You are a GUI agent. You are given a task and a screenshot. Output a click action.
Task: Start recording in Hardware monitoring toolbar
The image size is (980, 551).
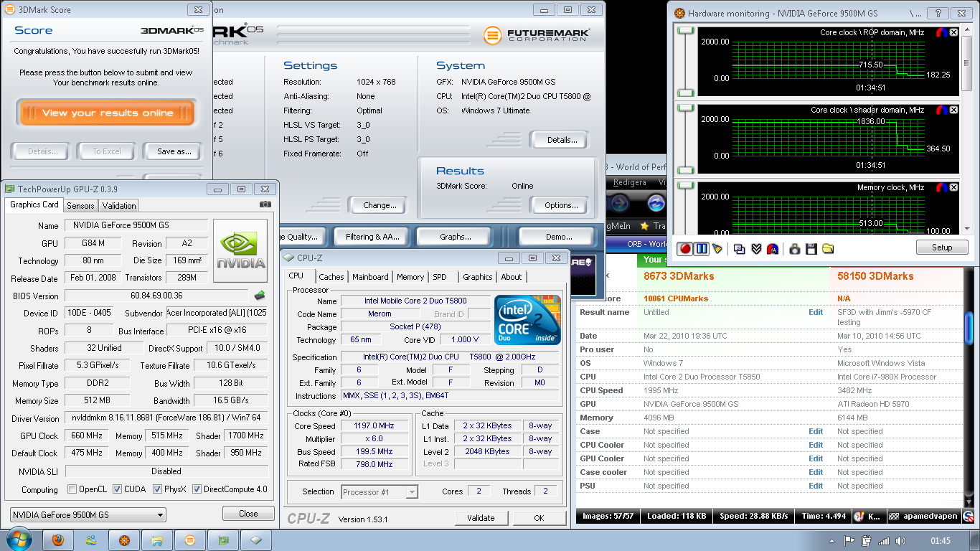pyautogui.click(x=685, y=248)
